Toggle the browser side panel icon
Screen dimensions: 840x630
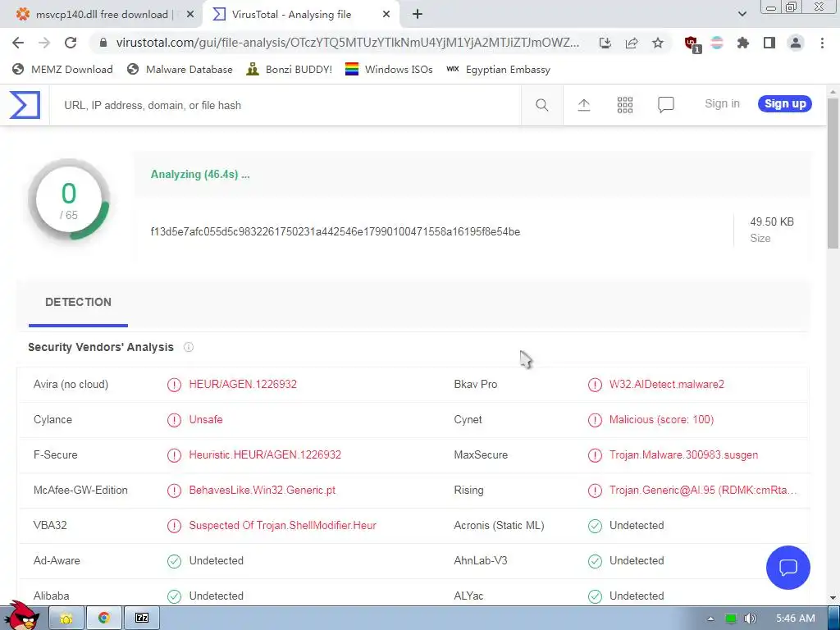point(769,43)
